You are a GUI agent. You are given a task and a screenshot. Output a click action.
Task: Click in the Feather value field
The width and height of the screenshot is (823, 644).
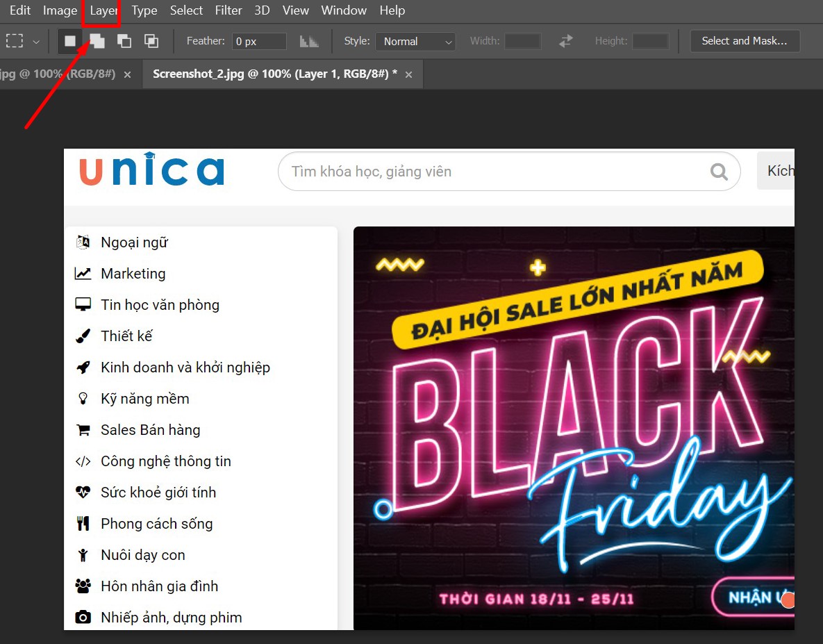[x=259, y=42]
